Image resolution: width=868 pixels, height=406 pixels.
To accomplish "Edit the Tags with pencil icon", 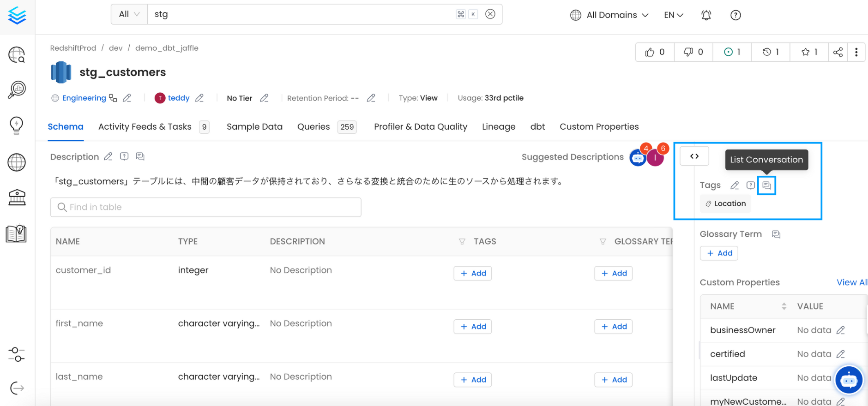I will point(734,185).
